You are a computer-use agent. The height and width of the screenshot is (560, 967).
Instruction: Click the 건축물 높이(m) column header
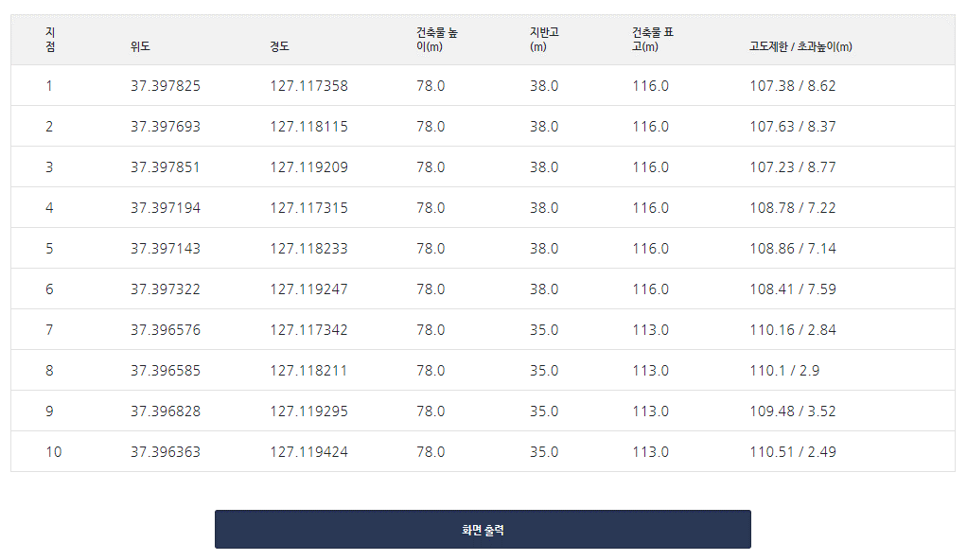click(x=436, y=40)
